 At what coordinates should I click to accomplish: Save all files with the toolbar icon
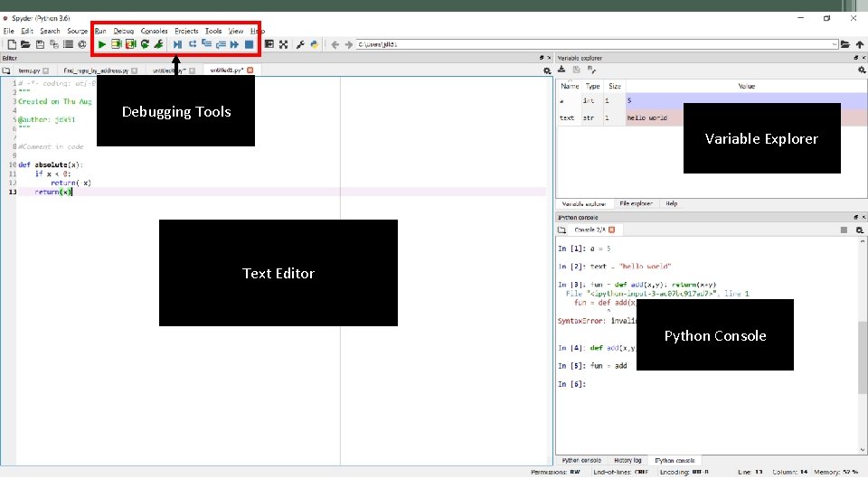(53, 44)
